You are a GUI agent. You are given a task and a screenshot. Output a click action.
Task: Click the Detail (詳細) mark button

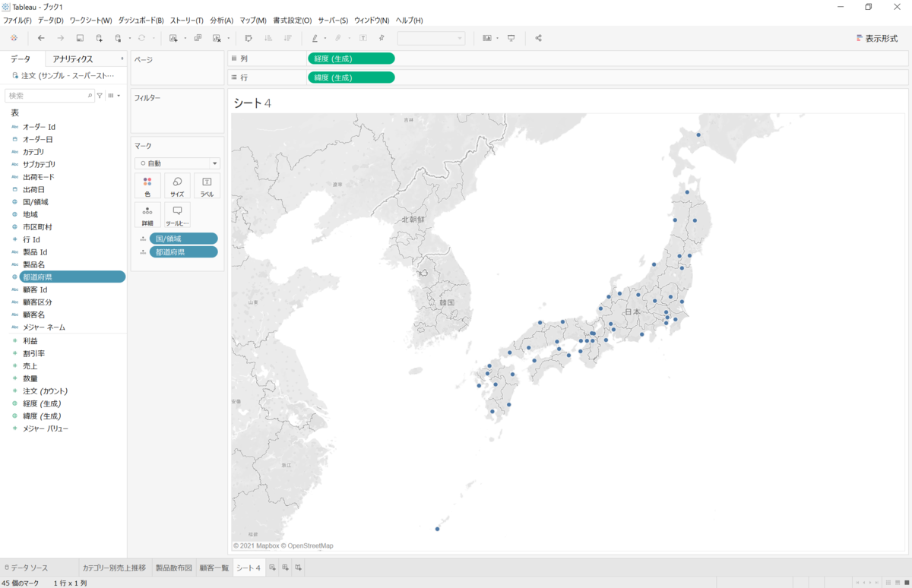[147, 215]
